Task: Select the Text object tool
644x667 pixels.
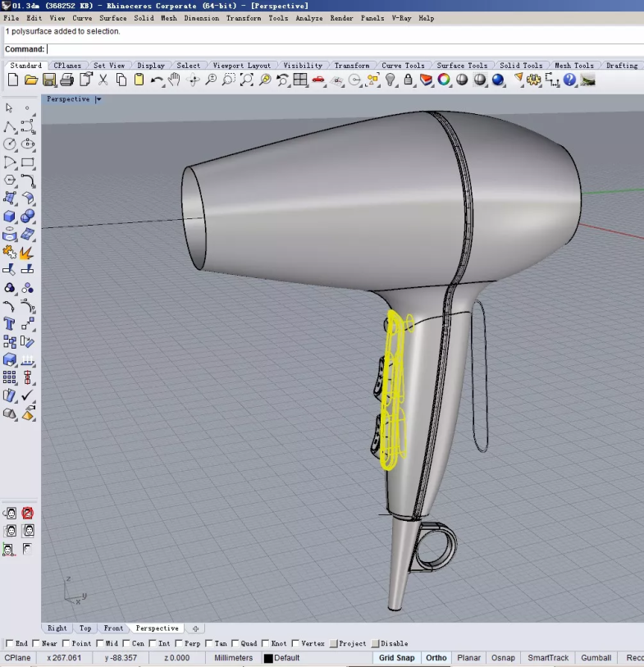Action: click(9, 324)
